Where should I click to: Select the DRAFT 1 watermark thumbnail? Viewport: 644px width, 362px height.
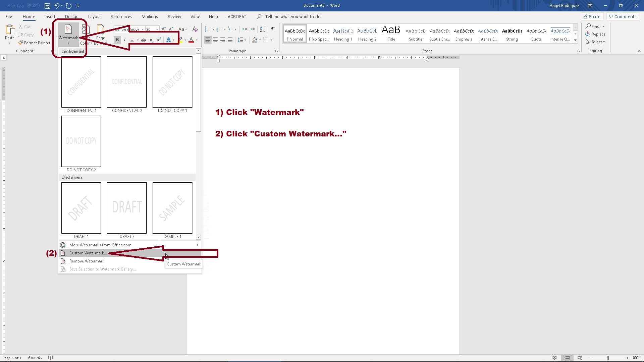[81, 208]
